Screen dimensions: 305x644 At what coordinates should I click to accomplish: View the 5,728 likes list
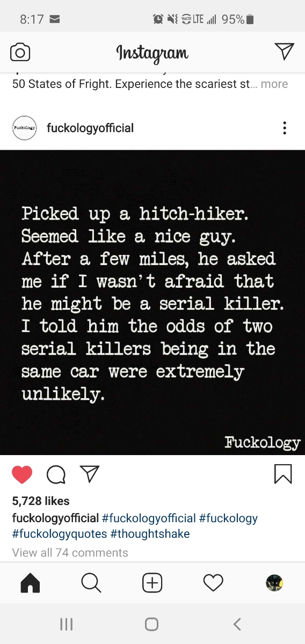(41, 501)
